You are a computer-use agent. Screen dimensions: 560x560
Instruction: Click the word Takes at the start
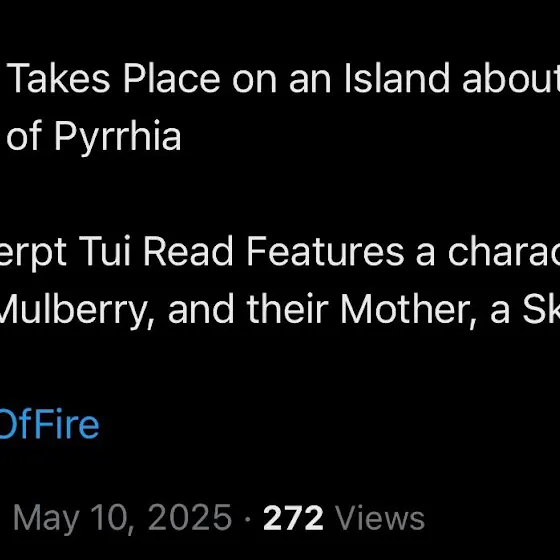click(58, 78)
